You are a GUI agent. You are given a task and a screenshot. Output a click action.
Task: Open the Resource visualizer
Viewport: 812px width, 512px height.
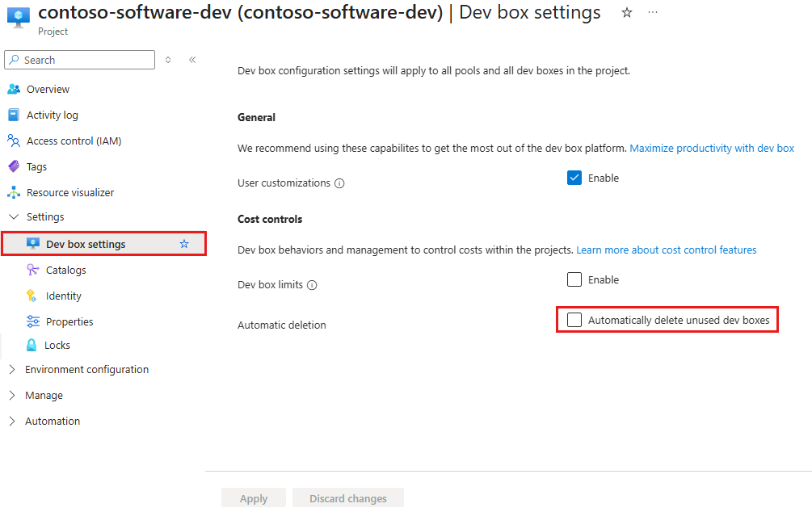click(15, 192)
